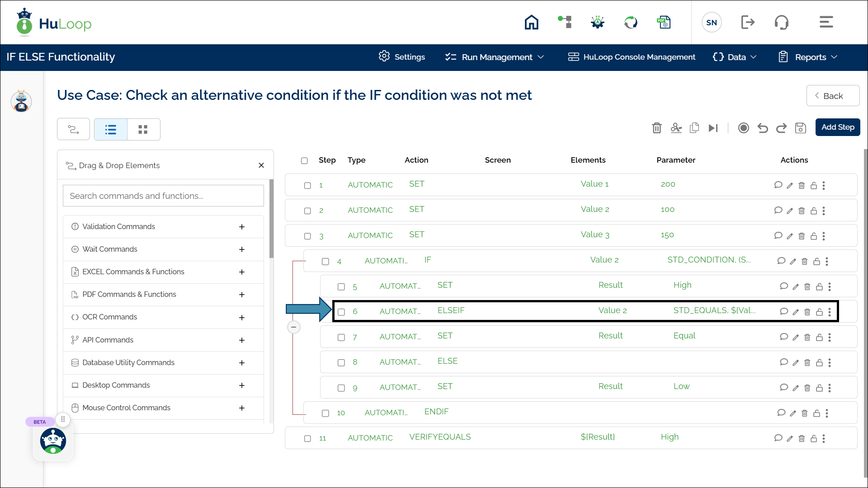
Task: Edit step 1 using pencil icon
Action: point(789,185)
